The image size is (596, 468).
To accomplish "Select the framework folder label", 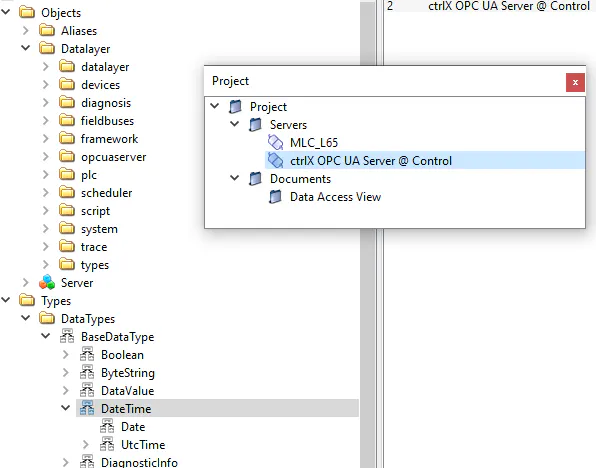I will (x=109, y=138).
